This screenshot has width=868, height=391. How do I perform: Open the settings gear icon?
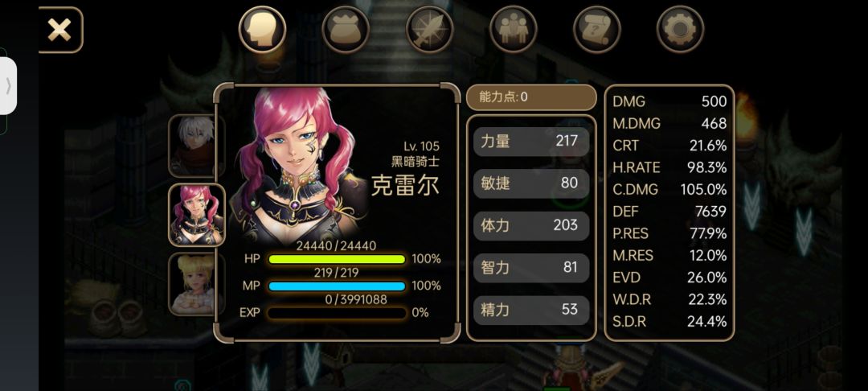click(x=681, y=29)
